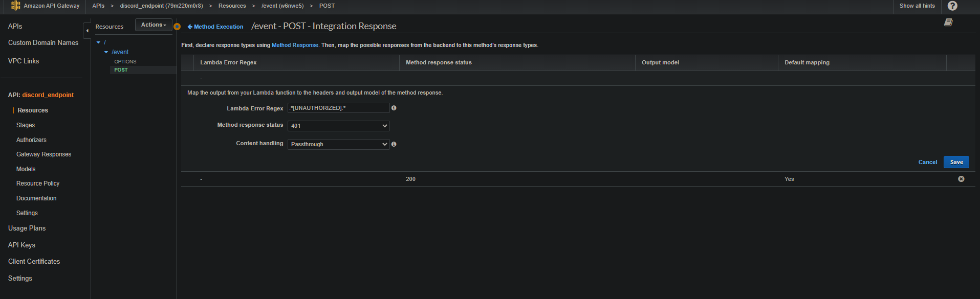The width and height of the screenshot is (980, 299).
Task: Open Models section
Action: pyautogui.click(x=26, y=169)
